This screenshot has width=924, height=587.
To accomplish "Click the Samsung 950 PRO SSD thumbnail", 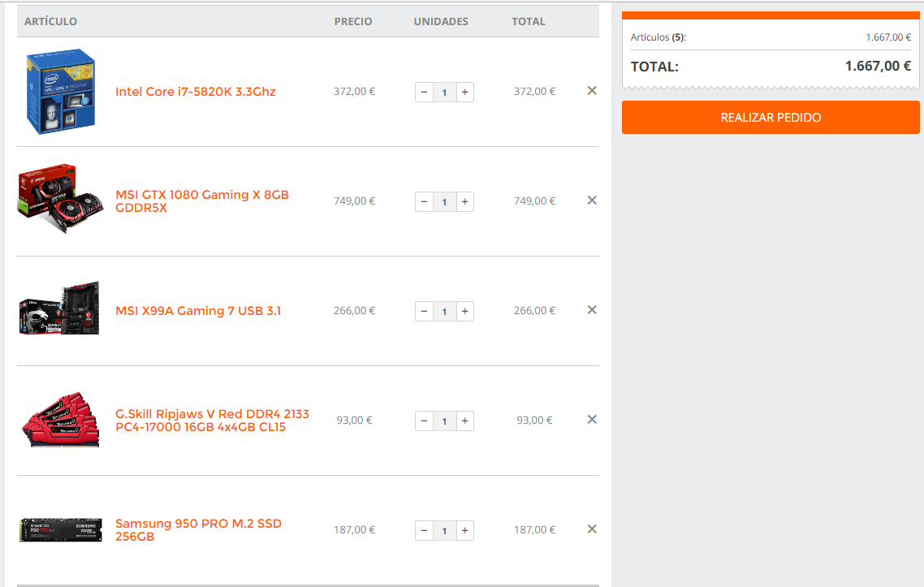I will pos(60,530).
